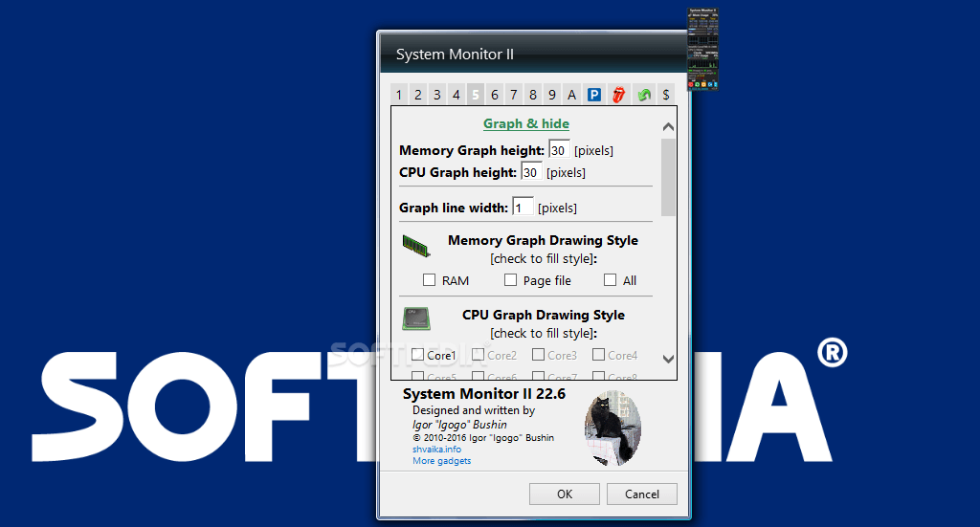Click the scroll down arrow

click(668, 359)
